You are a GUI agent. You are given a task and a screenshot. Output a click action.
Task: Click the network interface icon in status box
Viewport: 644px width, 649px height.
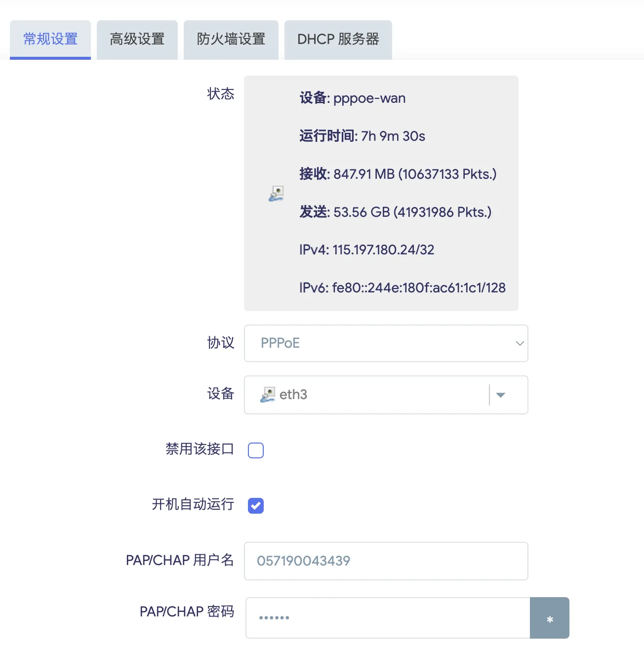(276, 194)
